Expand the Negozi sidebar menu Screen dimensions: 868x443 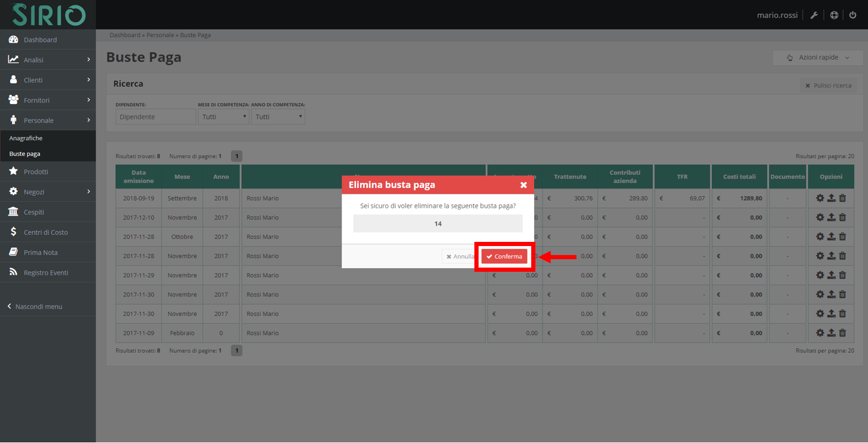[48, 192]
